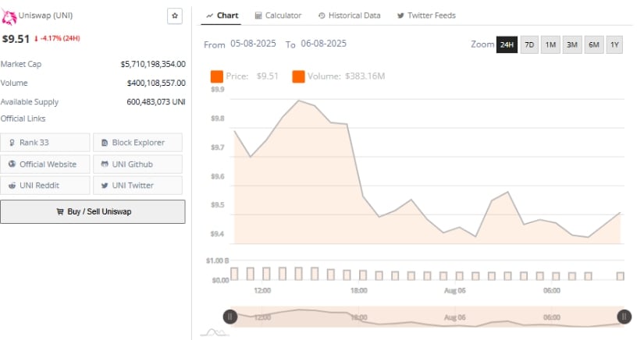644x340 pixels.
Task: Open the Calculator tab
Action: (278, 16)
